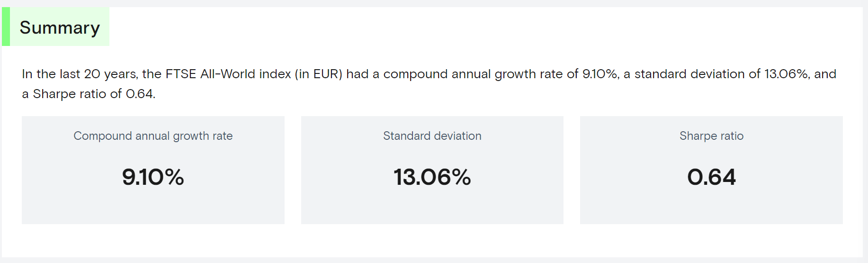Click the 9.10% figure in the paragraph
Screen dimensions: 868x263
tap(600, 74)
